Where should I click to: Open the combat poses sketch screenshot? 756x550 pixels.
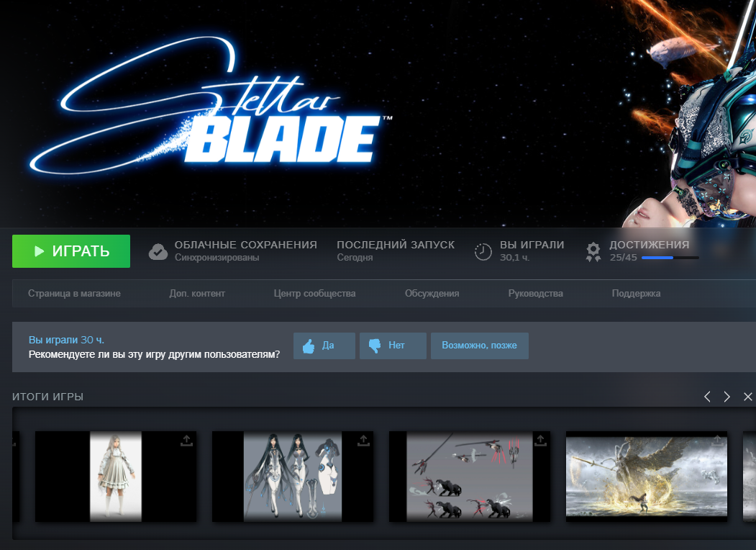pos(470,476)
